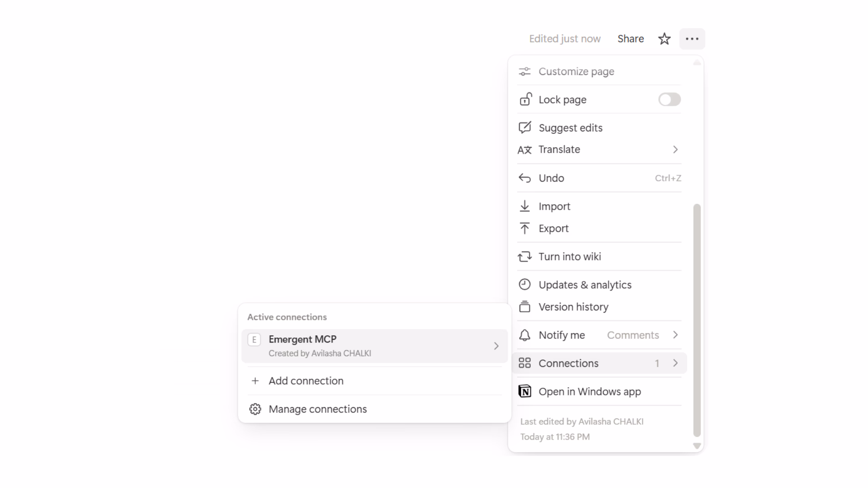Viewport: 868px width, 488px height.
Task: Click the Undo arrow icon
Action: point(524,178)
